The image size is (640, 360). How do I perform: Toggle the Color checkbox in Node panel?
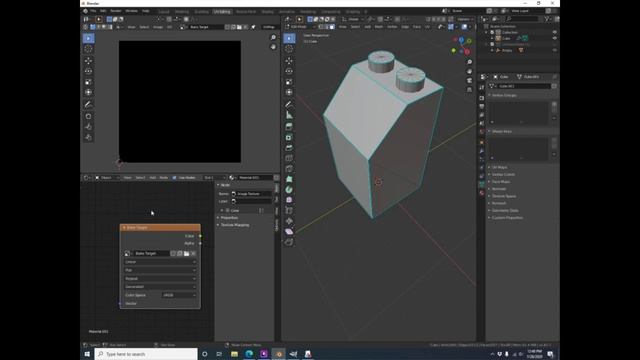228,211
